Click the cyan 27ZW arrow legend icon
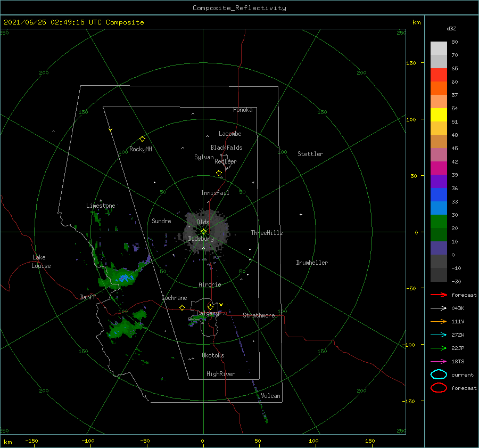This screenshot has width=479, height=448. pos(439,335)
